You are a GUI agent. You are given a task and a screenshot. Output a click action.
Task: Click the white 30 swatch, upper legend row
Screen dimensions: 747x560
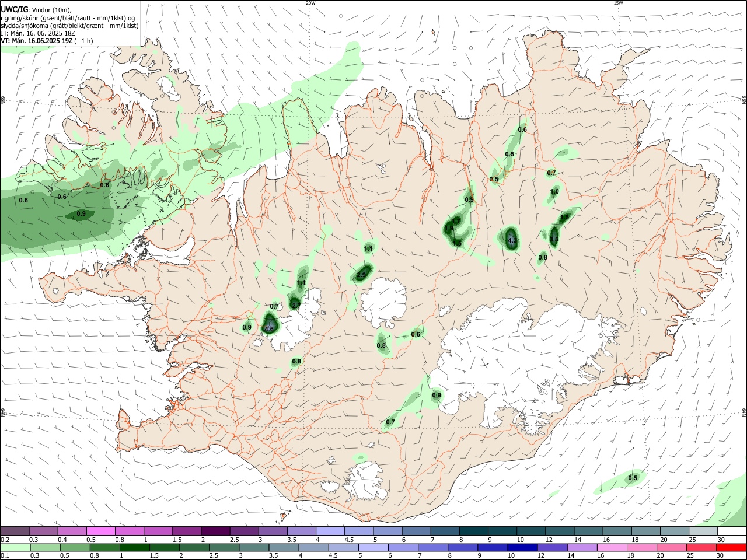pos(732,531)
